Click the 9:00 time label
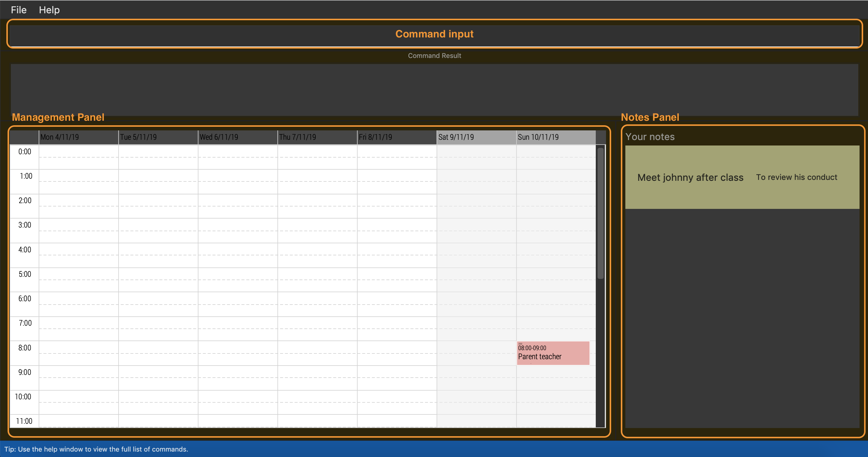This screenshot has width=868, height=457. [25, 372]
